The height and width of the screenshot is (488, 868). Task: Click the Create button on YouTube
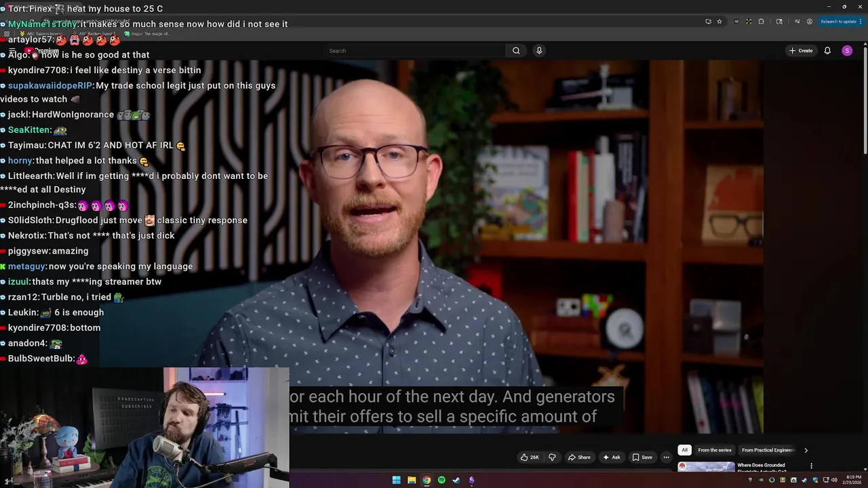(800, 51)
